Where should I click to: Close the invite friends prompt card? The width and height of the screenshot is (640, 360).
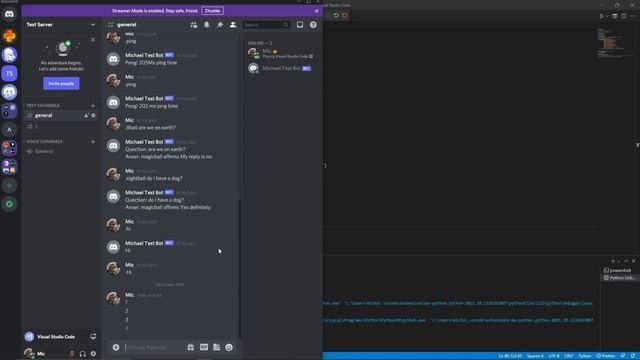coord(93,40)
